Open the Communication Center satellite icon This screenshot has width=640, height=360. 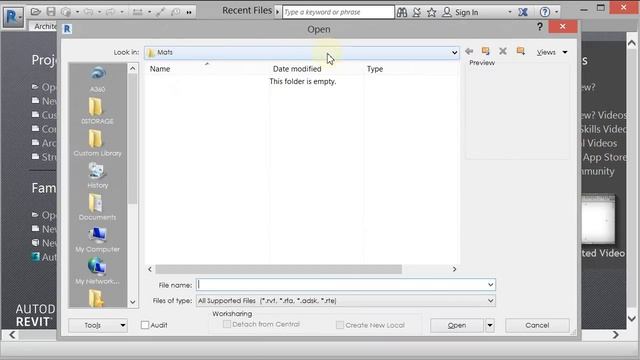coord(416,12)
